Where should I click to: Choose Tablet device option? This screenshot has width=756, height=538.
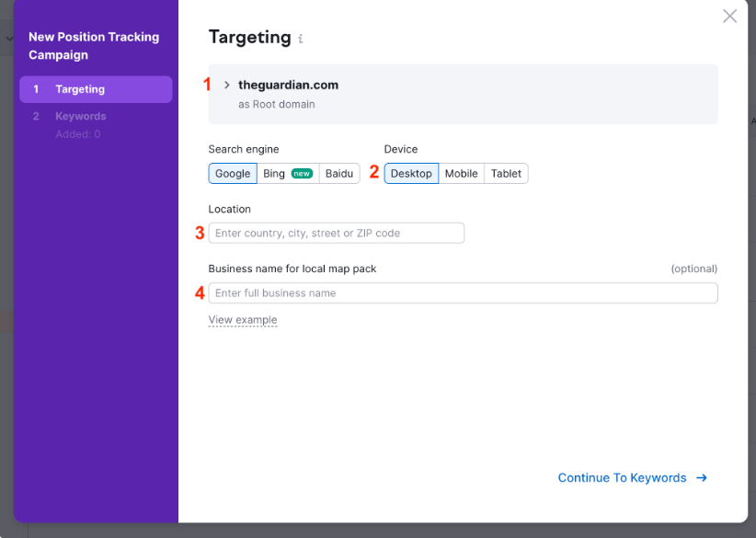pyautogui.click(x=506, y=174)
